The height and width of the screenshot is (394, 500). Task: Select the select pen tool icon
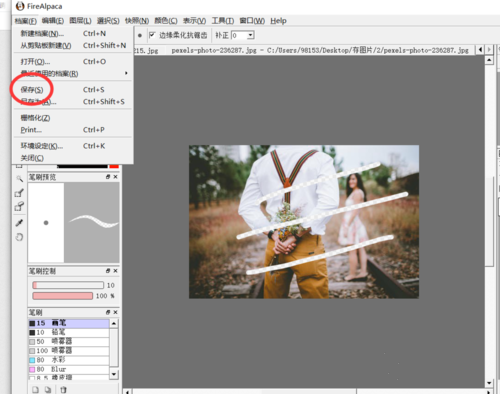pyautogui.click(x=19, y=193)
